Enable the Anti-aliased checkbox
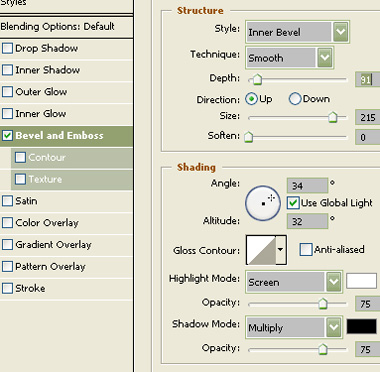The image size is (380, 372). pyautogui.click(x=306, y=249)
